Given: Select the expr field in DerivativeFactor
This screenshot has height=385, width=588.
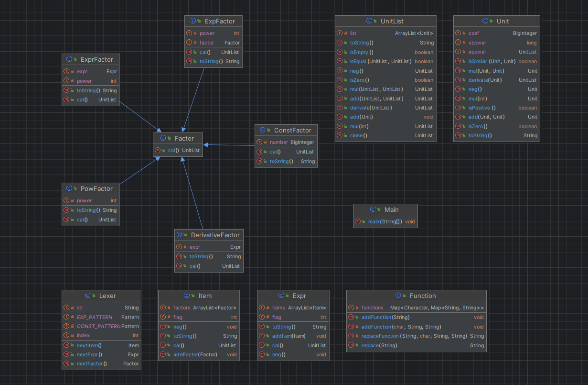Looking at the screenshot, I should coord(209,247).
